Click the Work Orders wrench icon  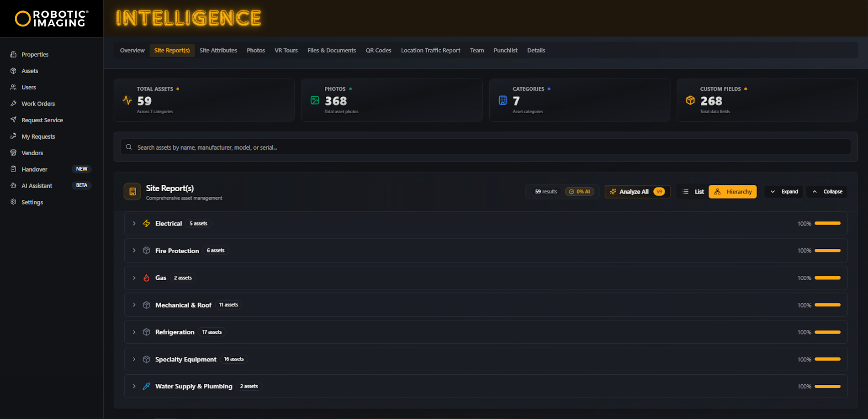click(13, 104)
